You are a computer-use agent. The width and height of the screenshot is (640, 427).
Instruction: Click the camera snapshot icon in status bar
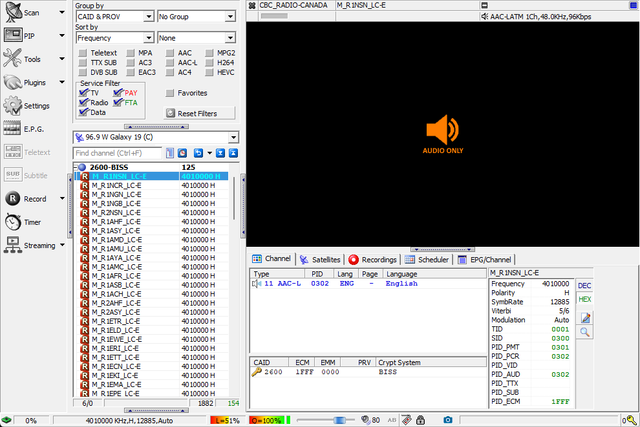[448, 420]
